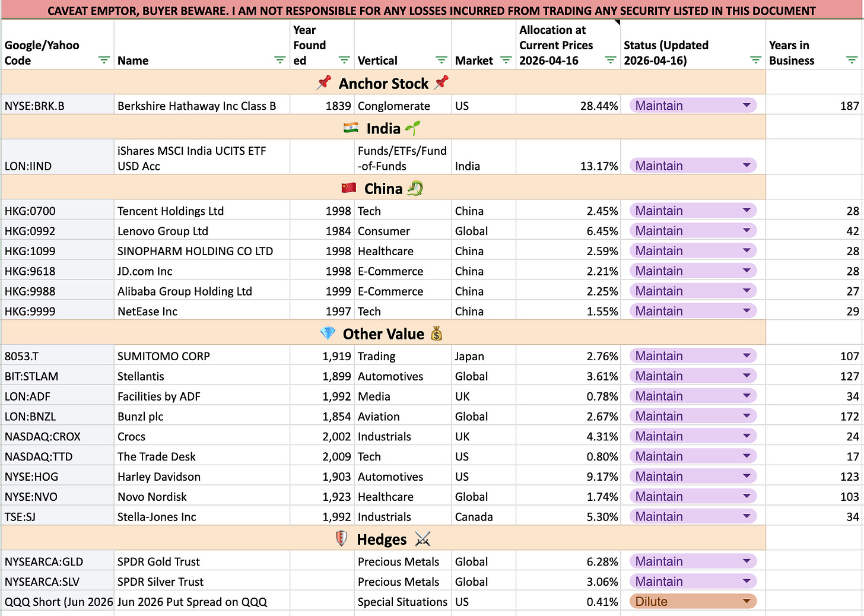Select the Hedges section header
864x616 pixels.
point(383,539)
